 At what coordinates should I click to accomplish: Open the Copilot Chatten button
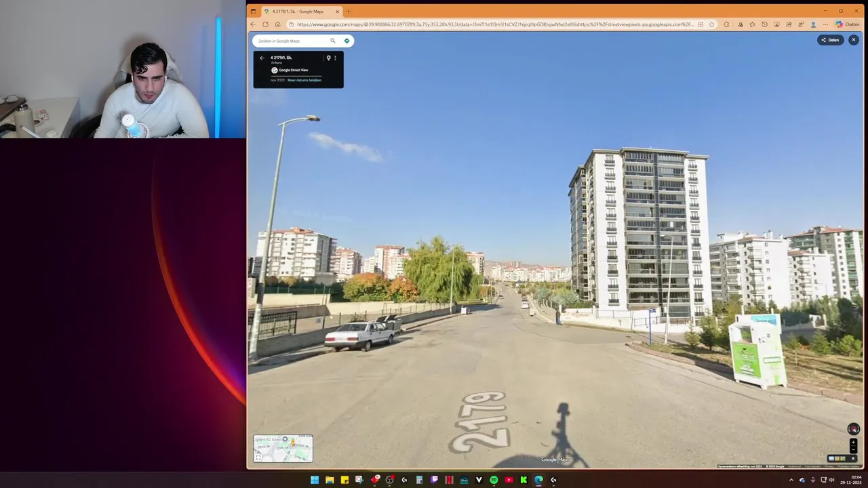848,24
